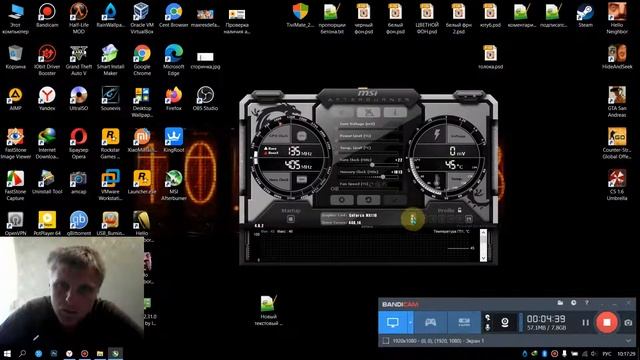Screen dimensions: 640x360
Task: Select the Bandicam desktop shortcut
Action: [47, 16]
